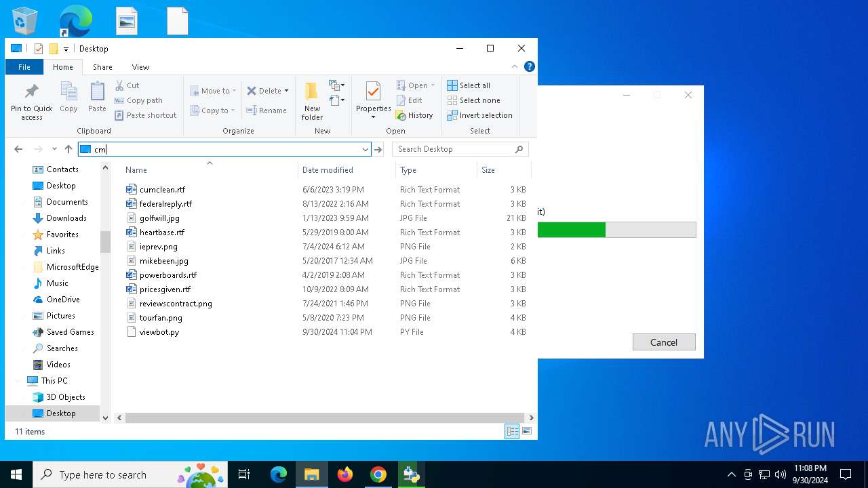This screenshot has height=488, width=868.
Task: Click Pin to Quick access icon
Action: (x=31, y=91)
